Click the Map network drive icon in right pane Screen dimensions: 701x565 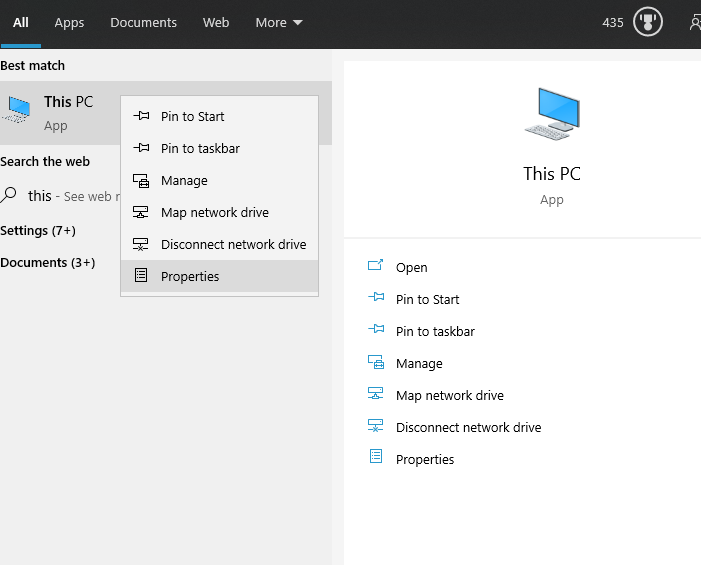point(376,394)
